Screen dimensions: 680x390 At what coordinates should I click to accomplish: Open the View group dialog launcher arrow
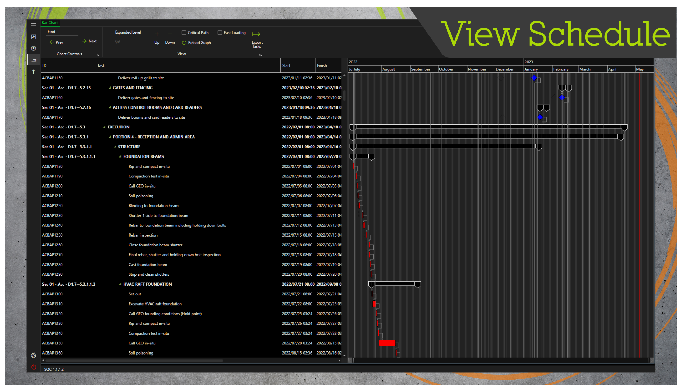[261, 55]
